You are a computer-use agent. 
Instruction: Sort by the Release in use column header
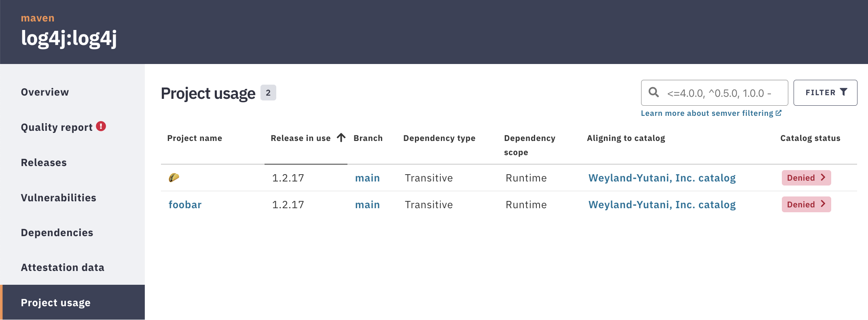click(301, 138)
